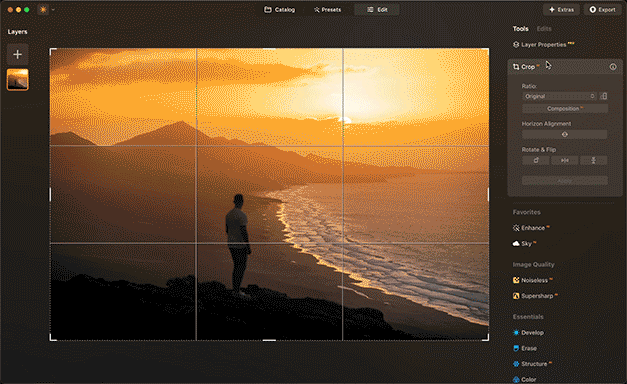This screenshot has width=627, height=384.
Task: Flip the image horizontally
Action: [565, 160]
